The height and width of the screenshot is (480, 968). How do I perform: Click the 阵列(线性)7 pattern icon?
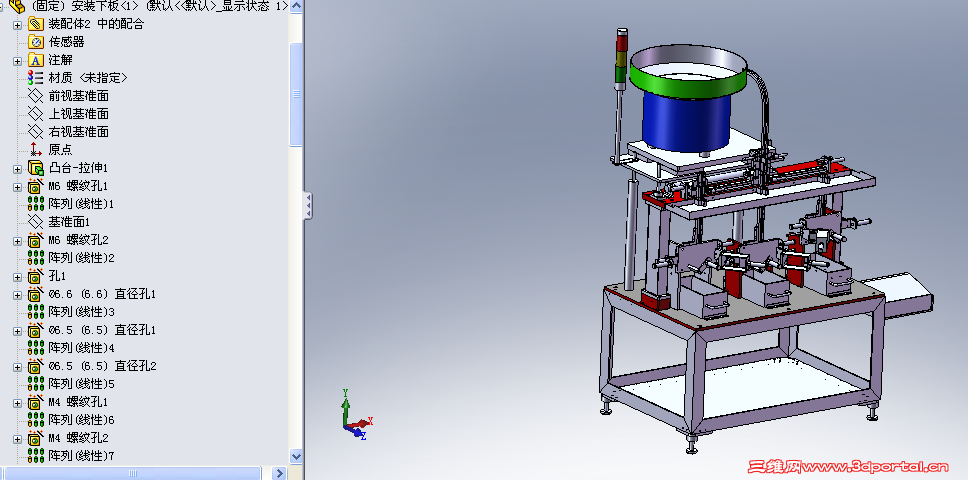[x=36, y=456]
